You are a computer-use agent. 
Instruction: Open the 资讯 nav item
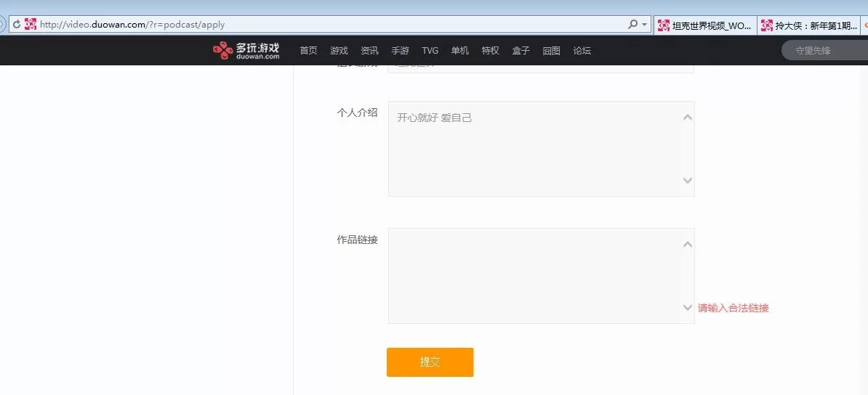pos(369,50)
